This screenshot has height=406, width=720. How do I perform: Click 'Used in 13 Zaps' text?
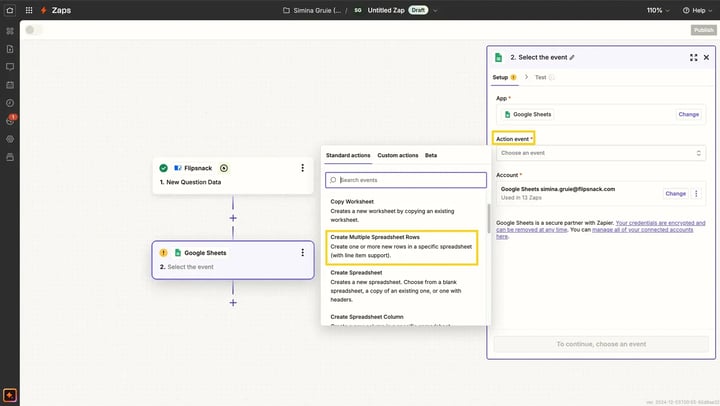click(521, 197)
